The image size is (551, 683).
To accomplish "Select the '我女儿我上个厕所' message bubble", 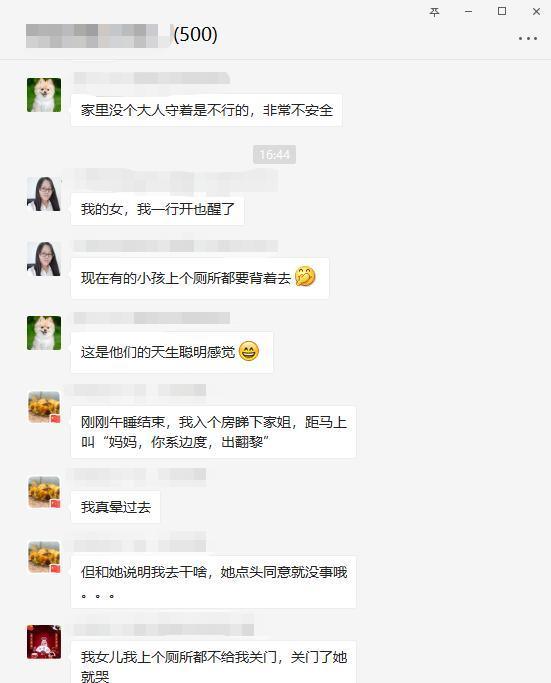I will 213,662.
